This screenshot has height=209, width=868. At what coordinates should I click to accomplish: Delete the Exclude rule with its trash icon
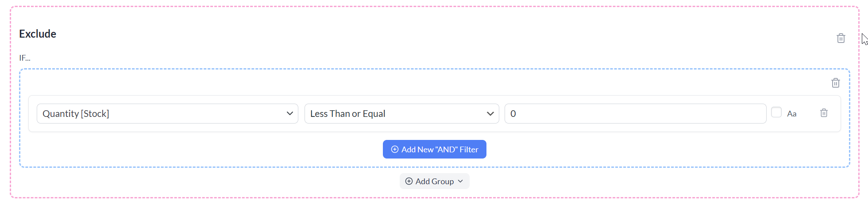pyautogui.click(x=841, y=38)
